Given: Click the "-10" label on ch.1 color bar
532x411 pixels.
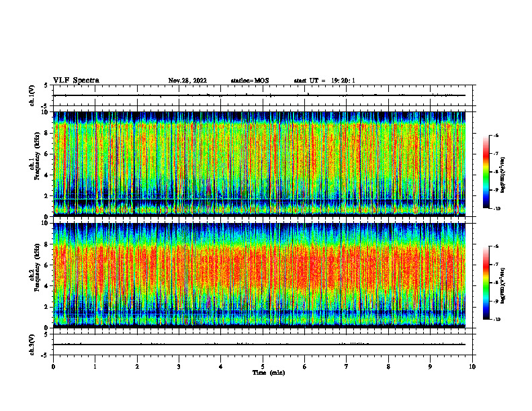Looking at the screenshot, I should pyautogui.click(x=497, y=209).
